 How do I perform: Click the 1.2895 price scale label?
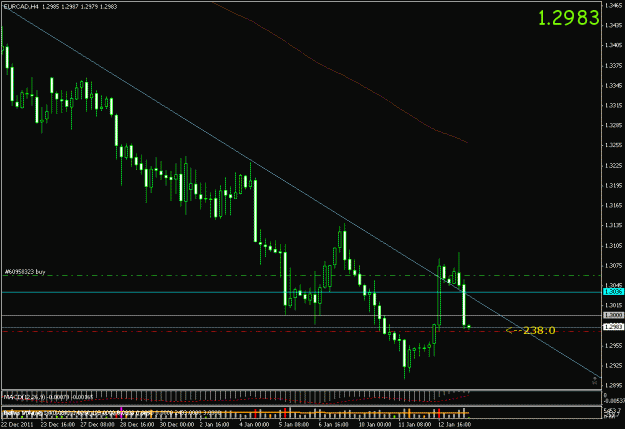pyautogui.click(x=613, y=385)
